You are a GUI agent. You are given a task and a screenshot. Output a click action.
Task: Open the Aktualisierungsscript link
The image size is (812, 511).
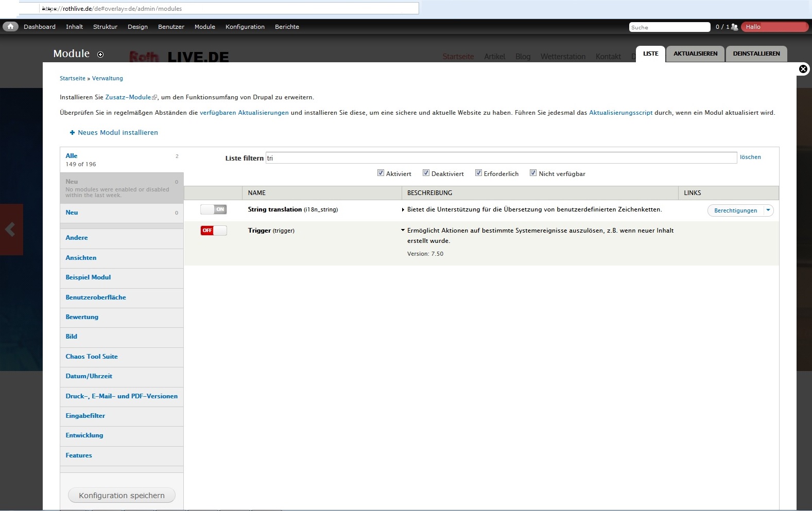[620, 113]
